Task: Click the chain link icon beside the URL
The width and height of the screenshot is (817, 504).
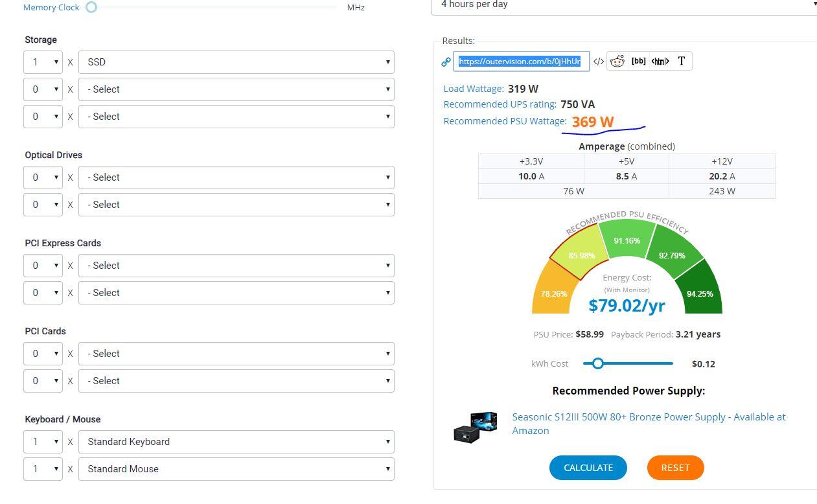Action: (446, 62)
